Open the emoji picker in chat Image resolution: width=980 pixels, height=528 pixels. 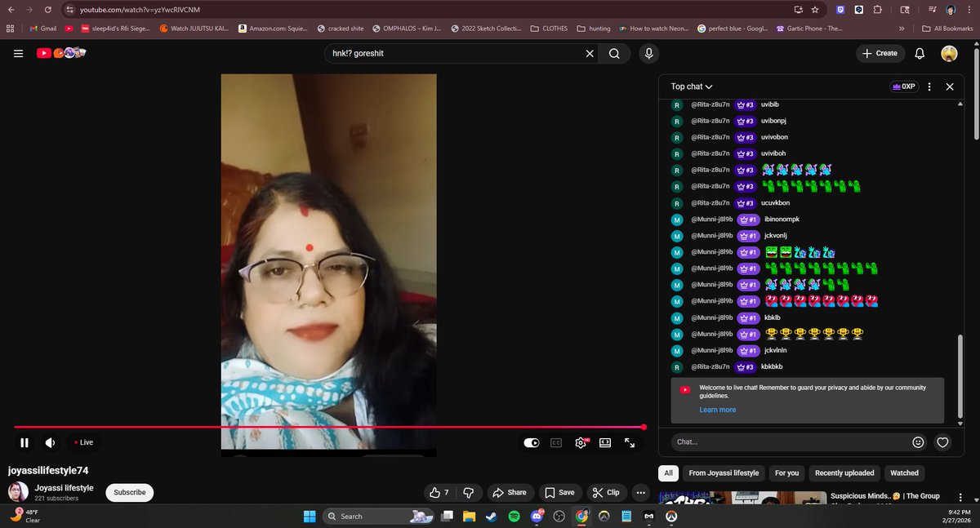918,442
